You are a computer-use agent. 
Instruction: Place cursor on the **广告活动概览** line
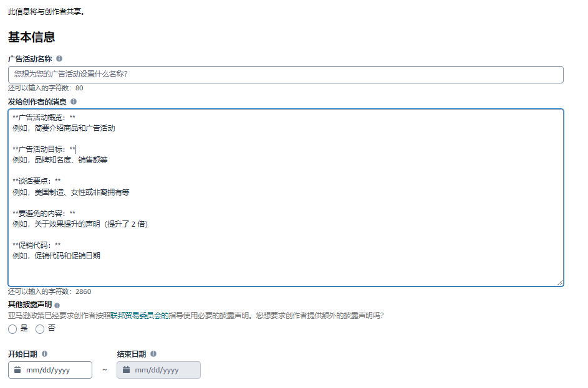click(44, 117)
